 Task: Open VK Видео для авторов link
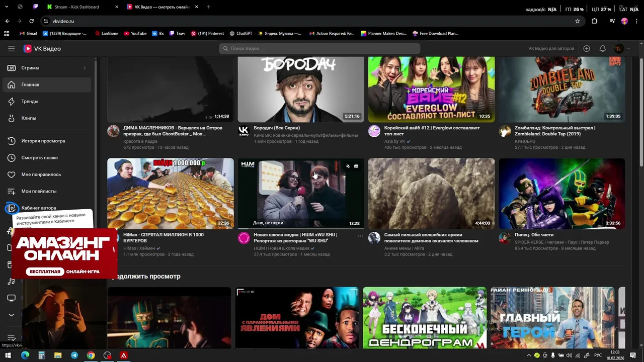[551, 49]
